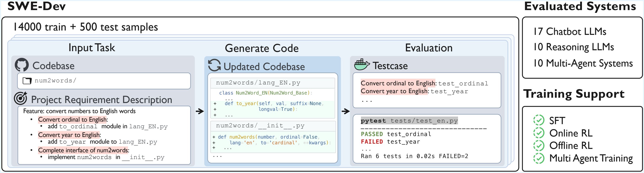The width and height of the screenshot is (644, 173).
Task: Click 'Project Requirement Description' label
Action: [101, 100]
